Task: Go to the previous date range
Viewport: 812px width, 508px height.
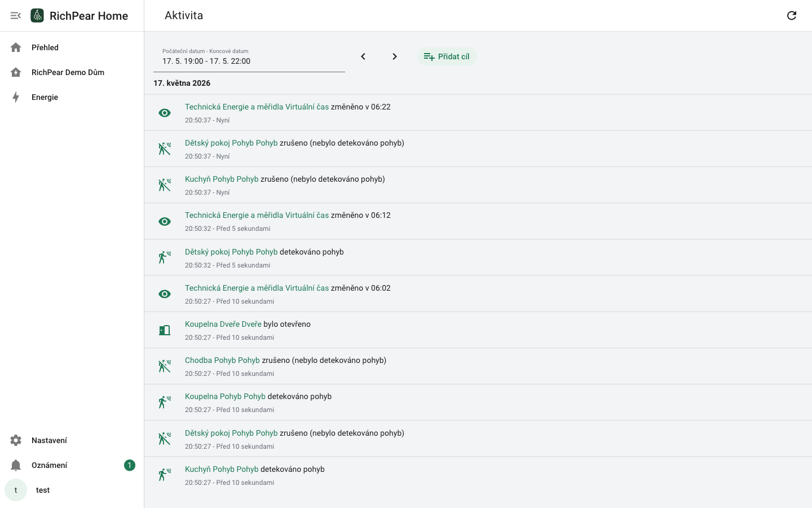Action: coord(363,56)
